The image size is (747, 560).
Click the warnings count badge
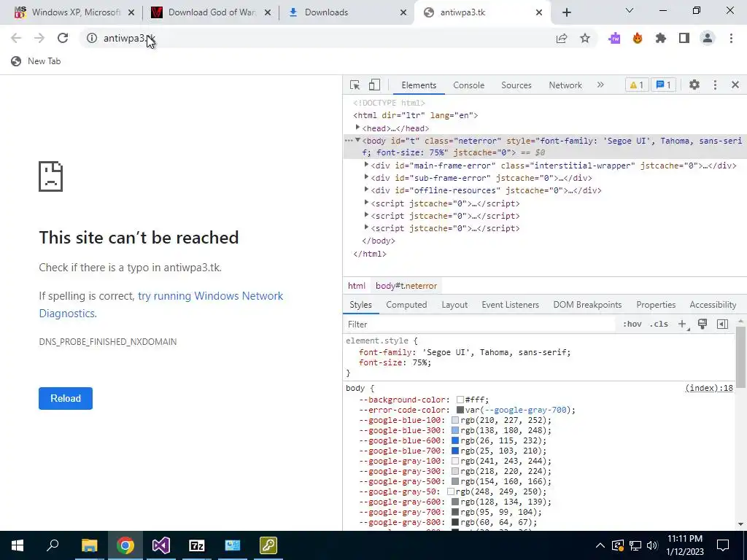[636, 85]
